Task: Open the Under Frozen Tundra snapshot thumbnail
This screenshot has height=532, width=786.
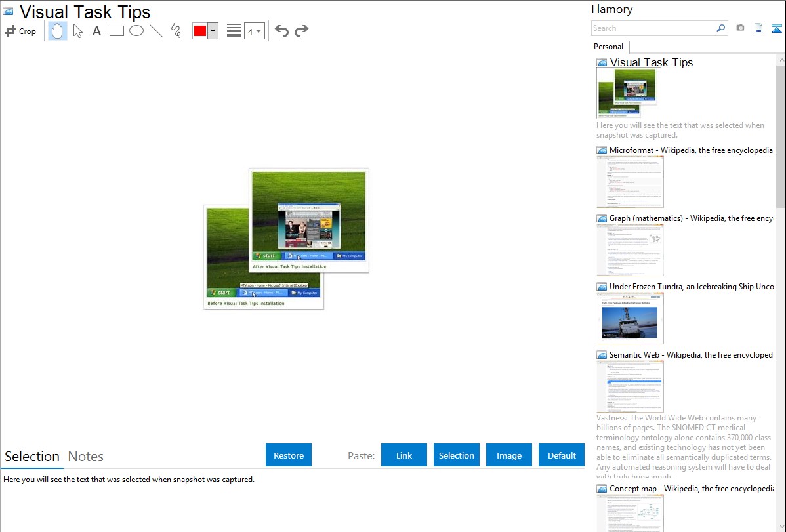Action: pyautogui.click(x=630, y=318)
